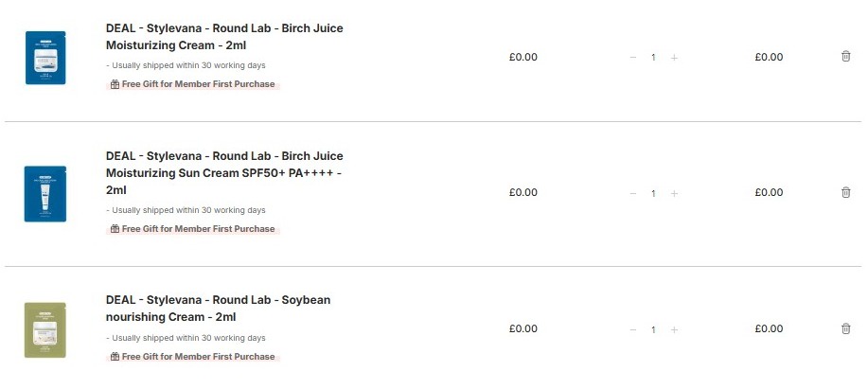Decrease quantity of Soybean nourishing Cream
The width and height of the screenshot is (868, 389).
pos(632,329)
